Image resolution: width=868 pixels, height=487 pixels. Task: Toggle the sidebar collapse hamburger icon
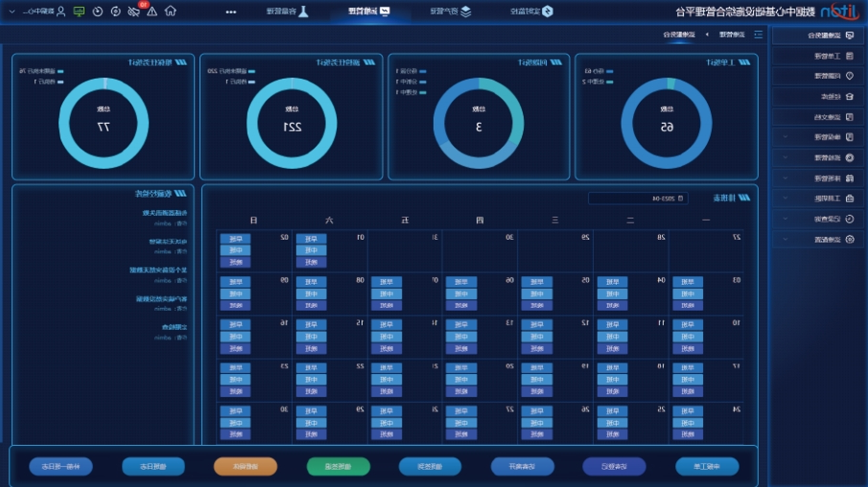(x=758, y=35)
